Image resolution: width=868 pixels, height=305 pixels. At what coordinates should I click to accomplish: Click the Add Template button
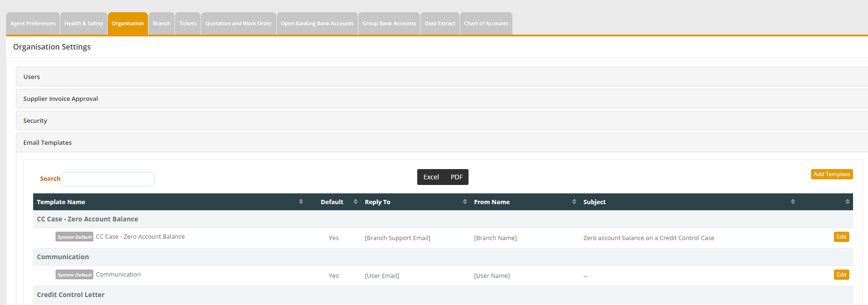pyautogui.click(x=832, y=174)
